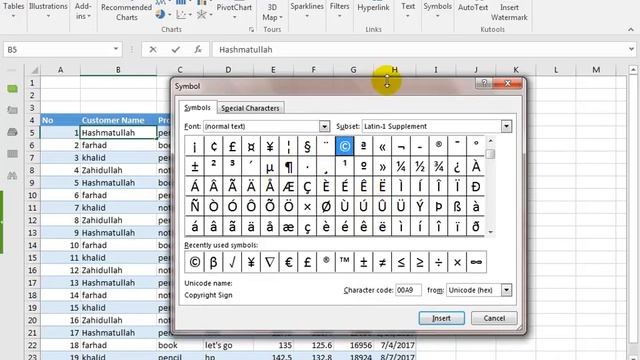Screen dimensions: 640x360
Task: Choose the left double angle quote «
Action: [x=382, y=146]
